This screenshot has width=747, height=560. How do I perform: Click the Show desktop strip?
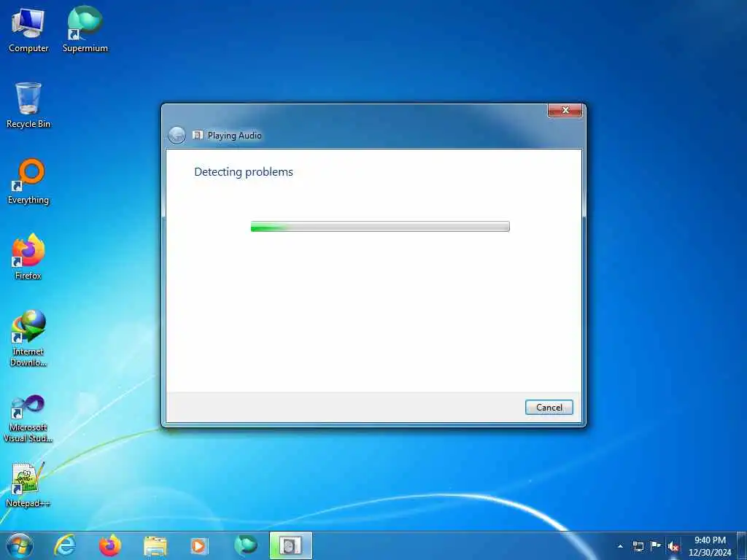[742, 545]
